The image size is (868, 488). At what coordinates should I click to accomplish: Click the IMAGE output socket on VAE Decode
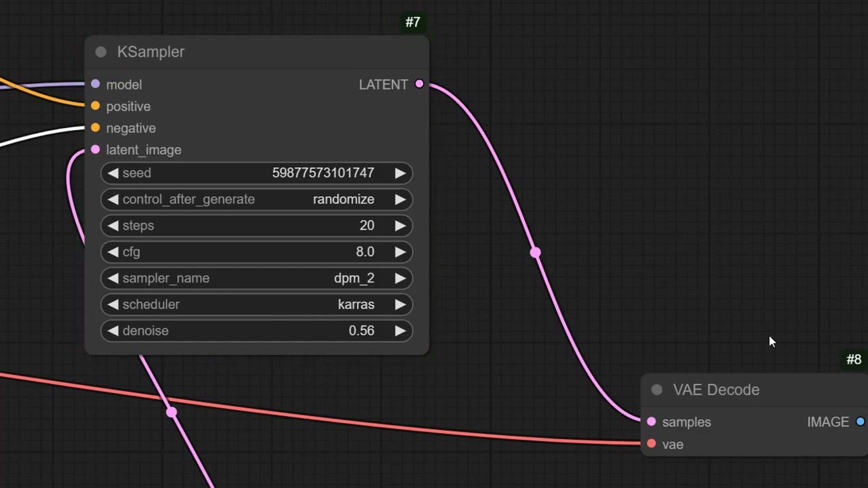coord(861,422)
